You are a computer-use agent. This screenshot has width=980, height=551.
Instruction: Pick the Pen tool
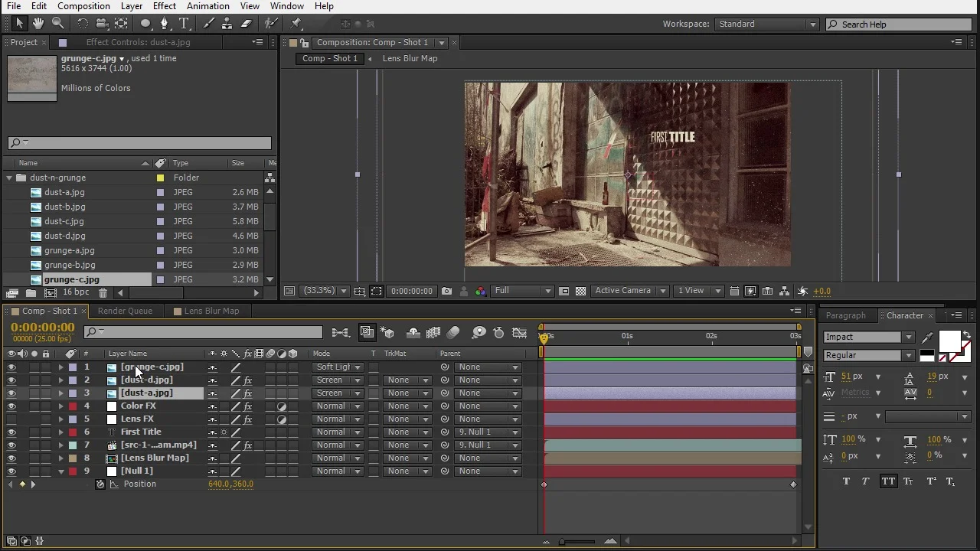pyautogui.click(x=164, y=24)
